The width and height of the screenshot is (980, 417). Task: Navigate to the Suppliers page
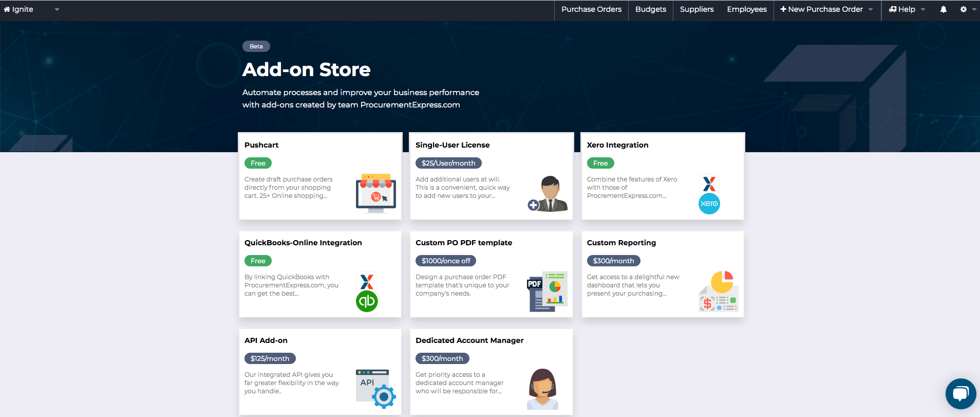pos(696,9)
